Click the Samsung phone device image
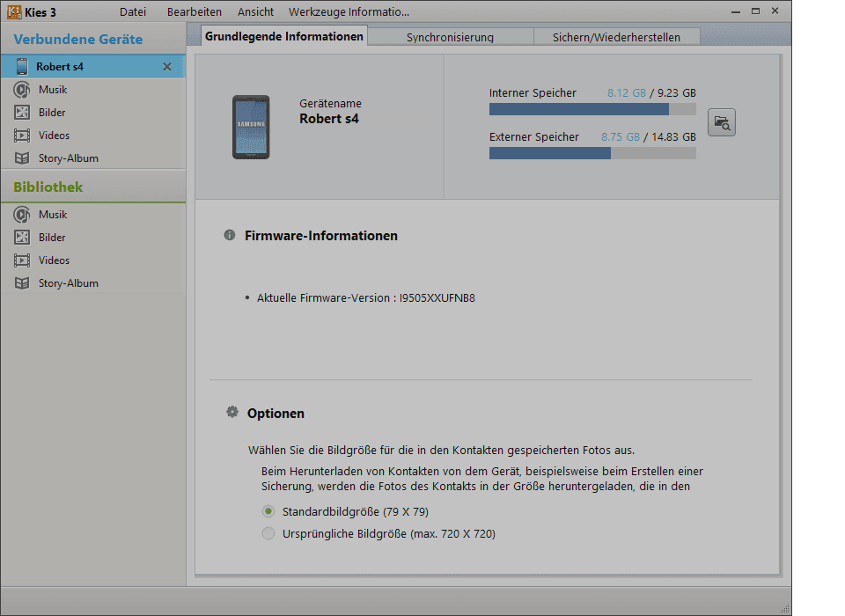 point(251,128)
